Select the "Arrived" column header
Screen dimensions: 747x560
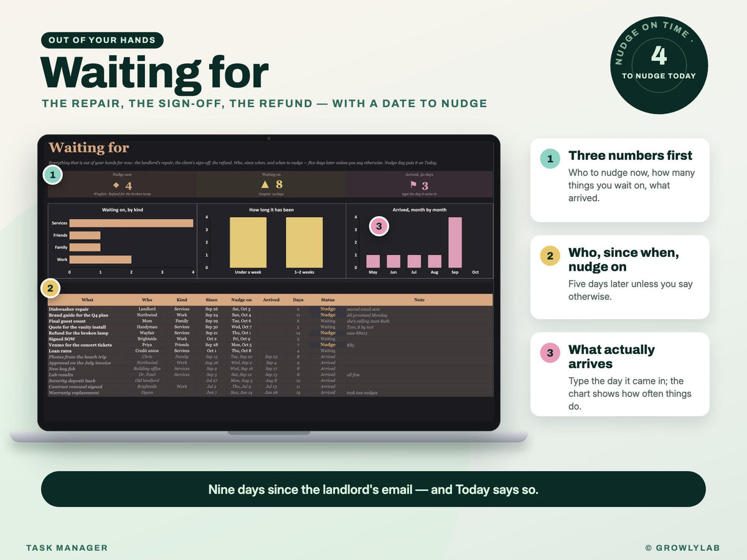click(x=271, y=300)
